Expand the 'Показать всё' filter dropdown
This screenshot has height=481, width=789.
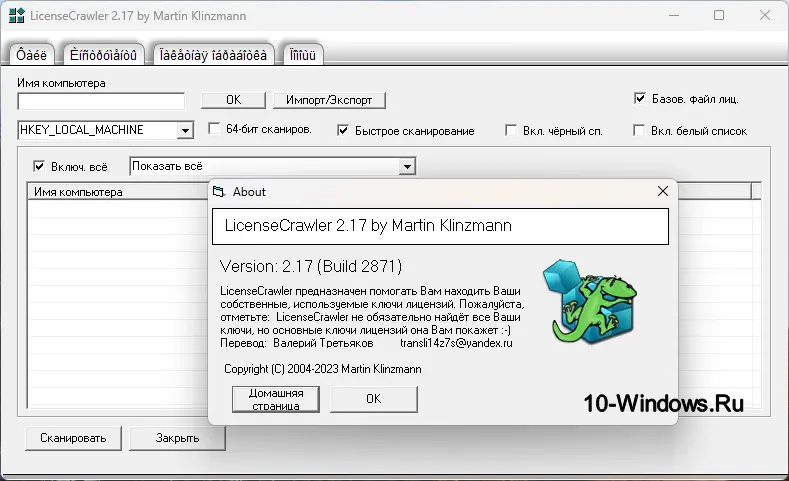pyautogui.click(x=407, y=166)
